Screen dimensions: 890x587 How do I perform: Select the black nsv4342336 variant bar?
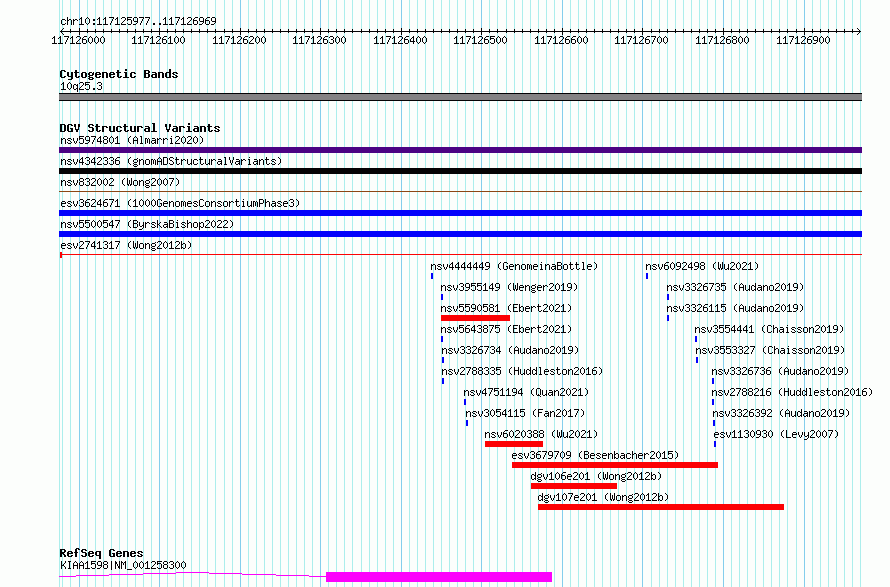point(460,171)
